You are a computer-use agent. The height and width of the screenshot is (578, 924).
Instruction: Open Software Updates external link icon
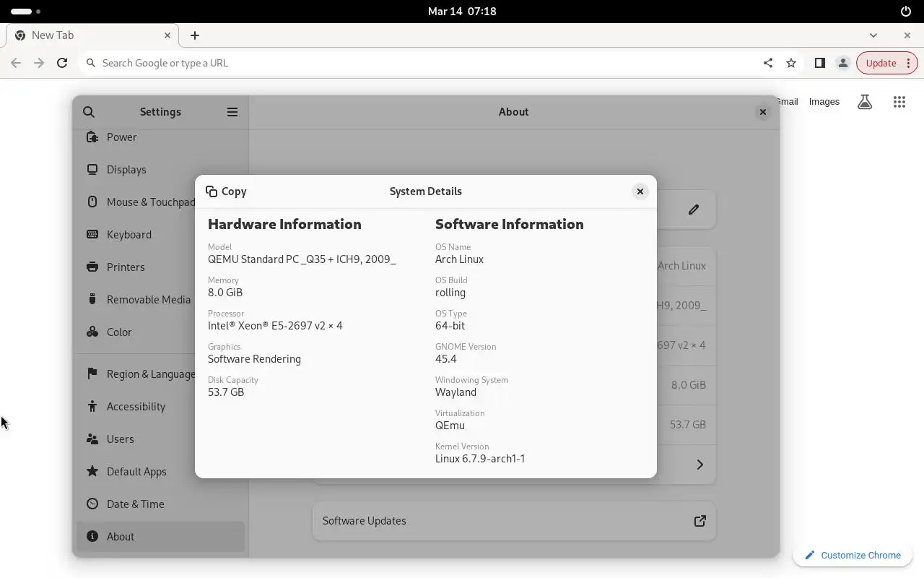[x=699, y=521]
